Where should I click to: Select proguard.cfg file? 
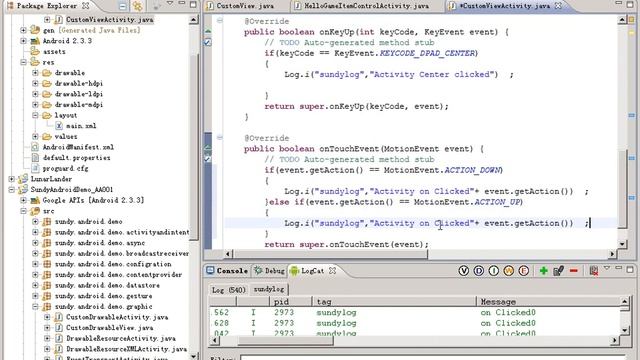click(65, 168)
